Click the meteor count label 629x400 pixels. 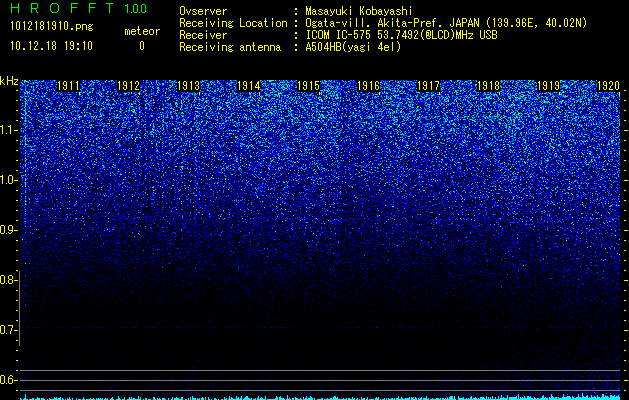142,31
